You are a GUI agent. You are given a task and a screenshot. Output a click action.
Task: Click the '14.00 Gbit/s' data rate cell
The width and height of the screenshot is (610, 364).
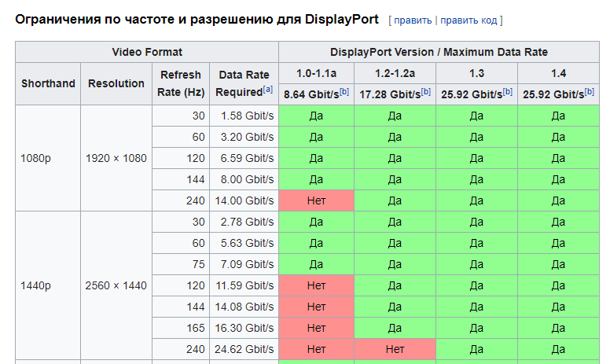click(244, 200)
